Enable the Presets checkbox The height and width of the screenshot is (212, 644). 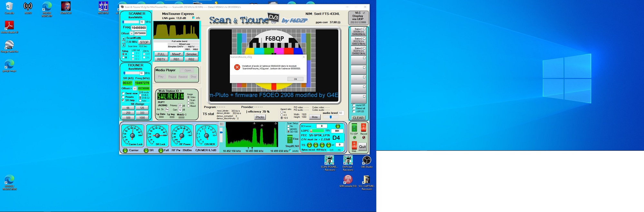tap(123, 97)
